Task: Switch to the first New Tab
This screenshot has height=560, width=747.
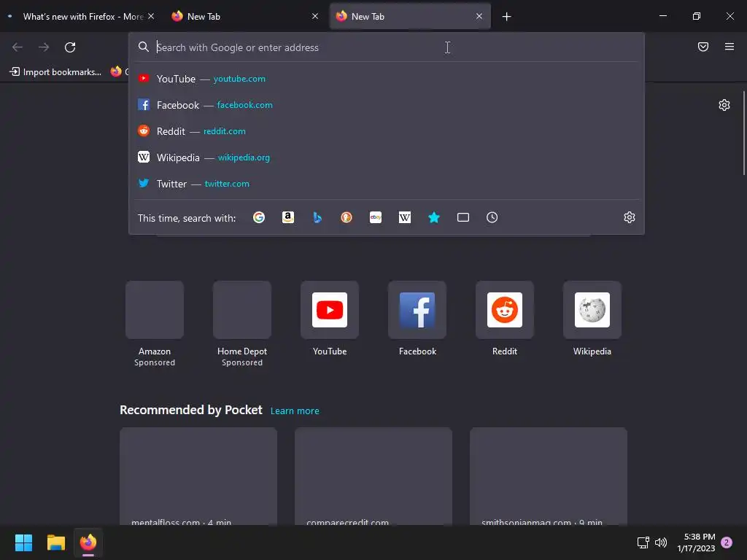Action: point(245,17)
